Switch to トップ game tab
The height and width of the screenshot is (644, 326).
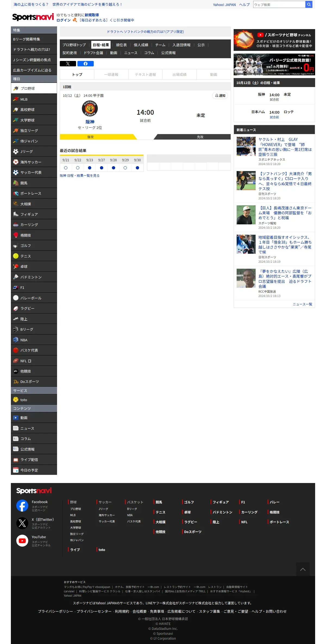77,75
